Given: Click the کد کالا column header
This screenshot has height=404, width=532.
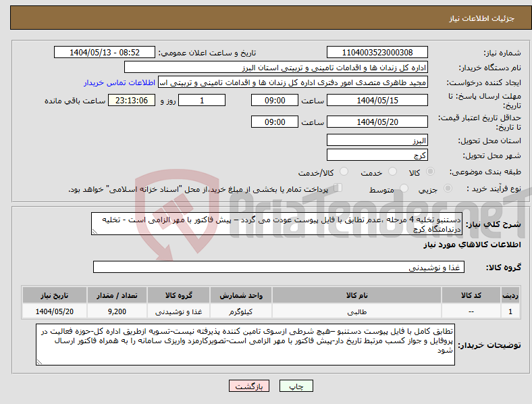Looking at the screenshot, I should click(471, 295).
